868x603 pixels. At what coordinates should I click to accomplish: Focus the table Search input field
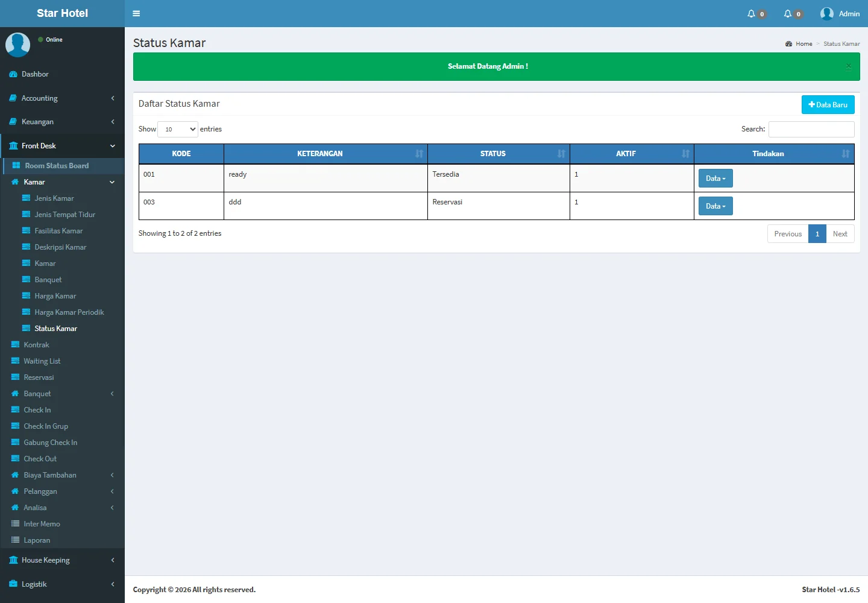(x=811, y=129)
